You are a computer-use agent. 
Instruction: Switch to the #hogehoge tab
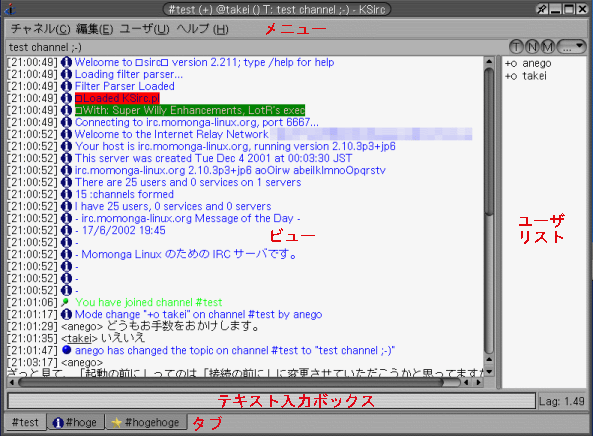click(x=146, y=422)
